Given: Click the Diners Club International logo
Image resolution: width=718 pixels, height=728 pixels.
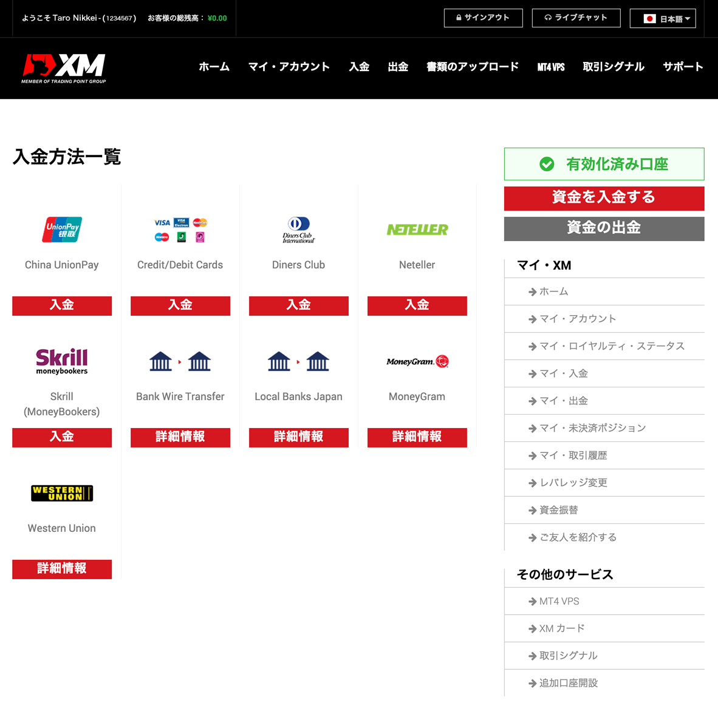Looking at the screenshot, I should (298, 230).
